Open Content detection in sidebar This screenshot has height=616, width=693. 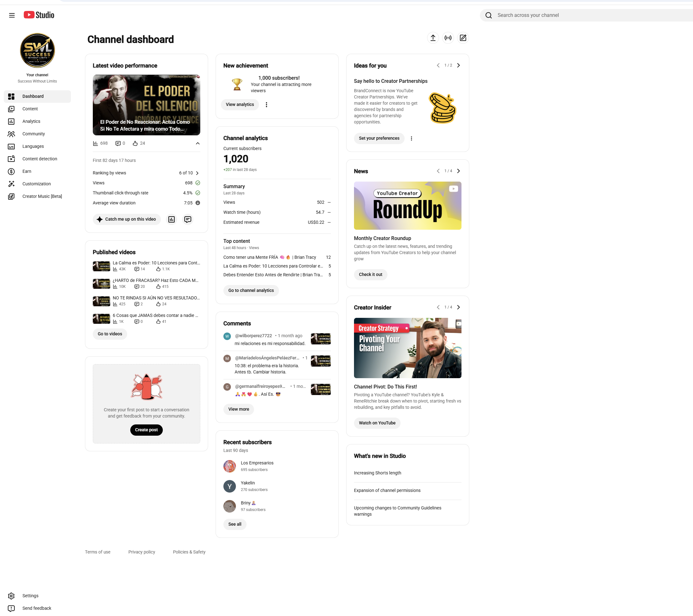point(37,159)
